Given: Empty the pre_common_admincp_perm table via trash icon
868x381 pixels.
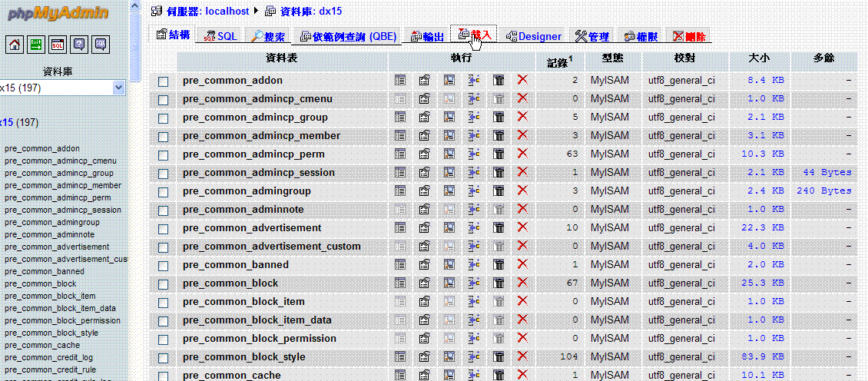Looking at the screenshot, I should click(x=499, y=154).
